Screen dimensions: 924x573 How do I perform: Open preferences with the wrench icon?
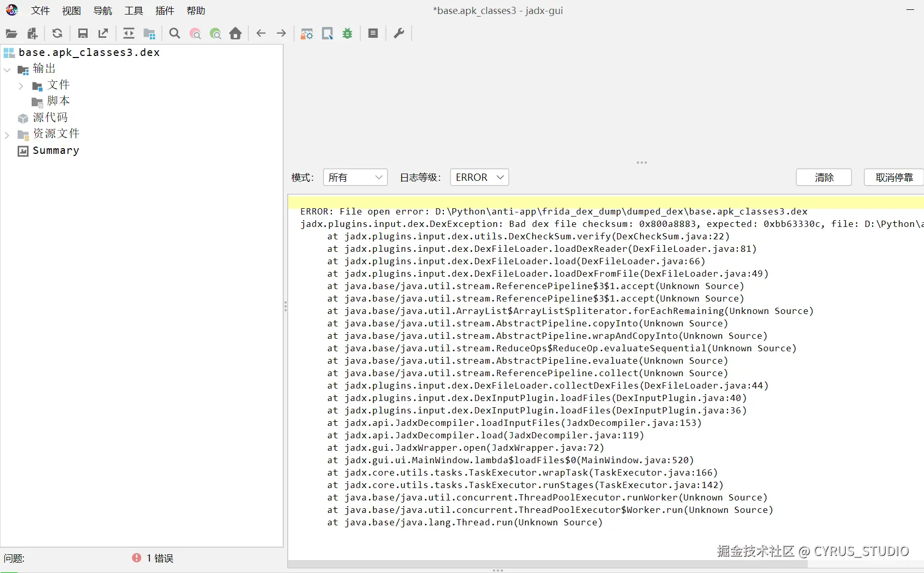click(x=399, y=34)
